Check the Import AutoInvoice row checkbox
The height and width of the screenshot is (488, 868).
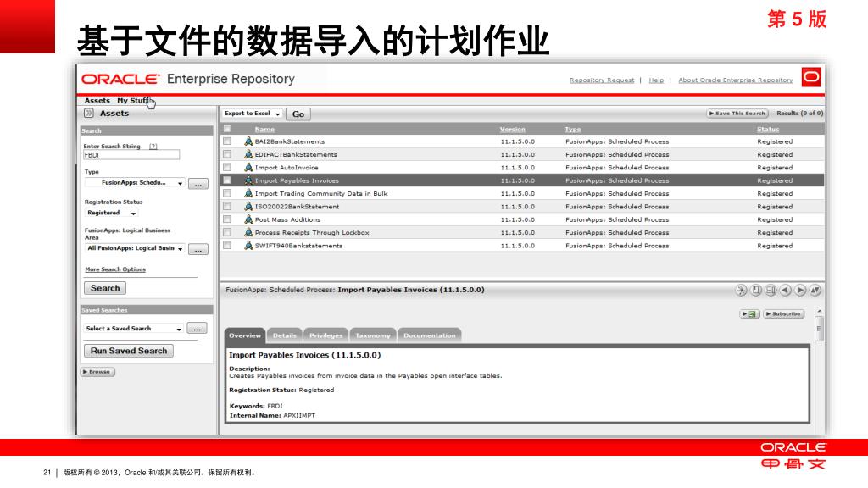[x=227, y=167]
